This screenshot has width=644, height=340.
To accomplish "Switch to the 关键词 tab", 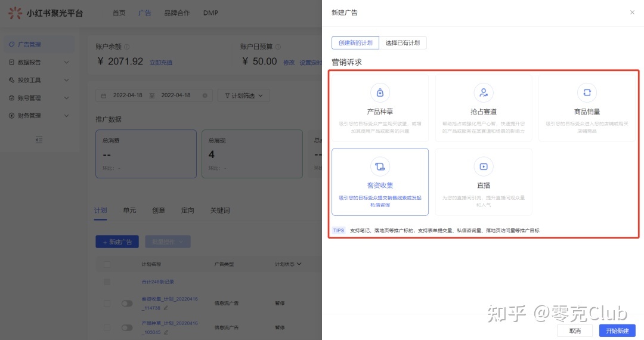I will click(x=220, y=210).
